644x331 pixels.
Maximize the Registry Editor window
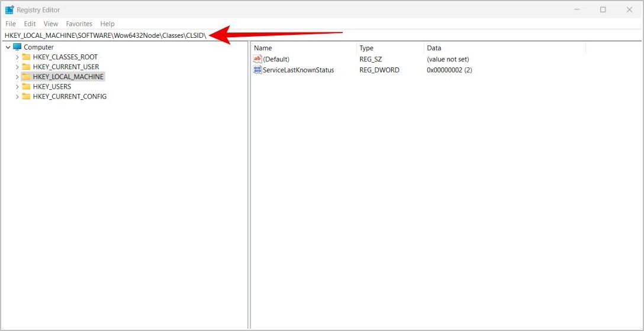[x=603, y=10]
